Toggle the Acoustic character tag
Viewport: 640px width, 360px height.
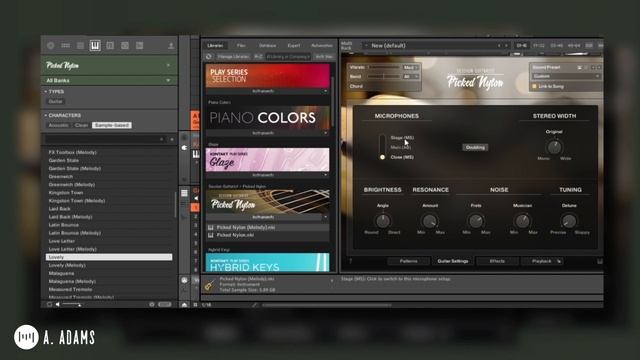(x=59, y=125)
